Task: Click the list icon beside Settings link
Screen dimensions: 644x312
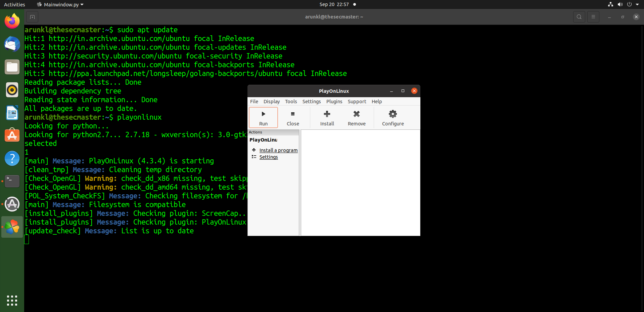Action: tap(254, 157)
